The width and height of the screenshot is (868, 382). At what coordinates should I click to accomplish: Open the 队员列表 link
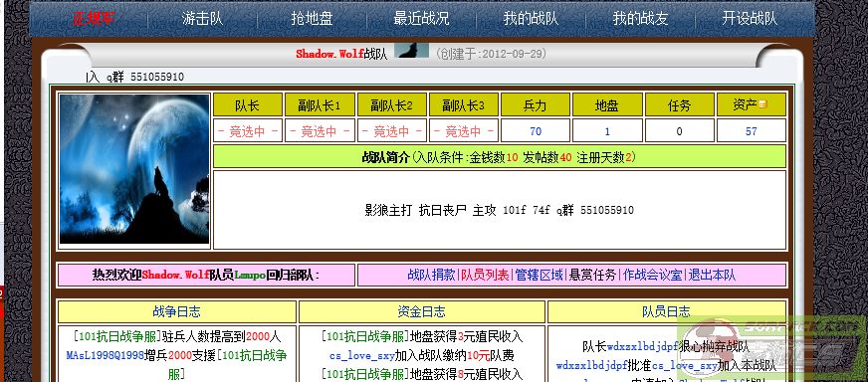(x=485, y=276)
